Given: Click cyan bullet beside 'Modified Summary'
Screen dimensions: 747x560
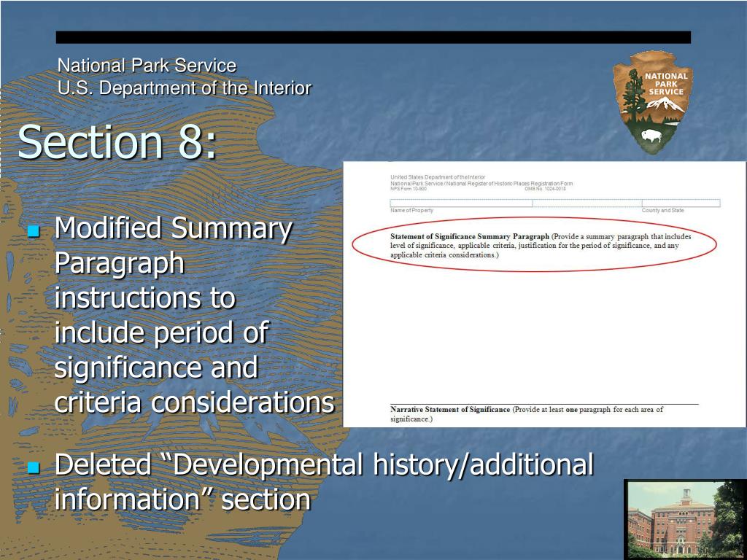Looking at the screenshot, I should click(34, 231).
